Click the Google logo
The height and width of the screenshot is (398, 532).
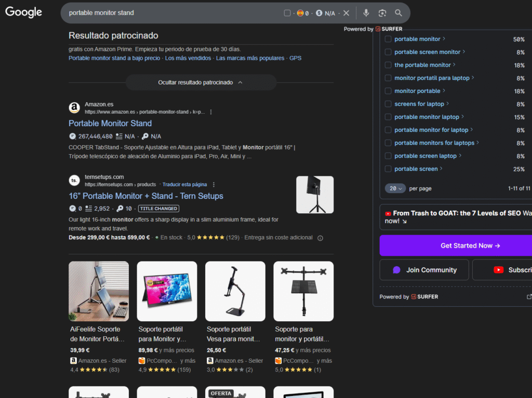point(23,12)
